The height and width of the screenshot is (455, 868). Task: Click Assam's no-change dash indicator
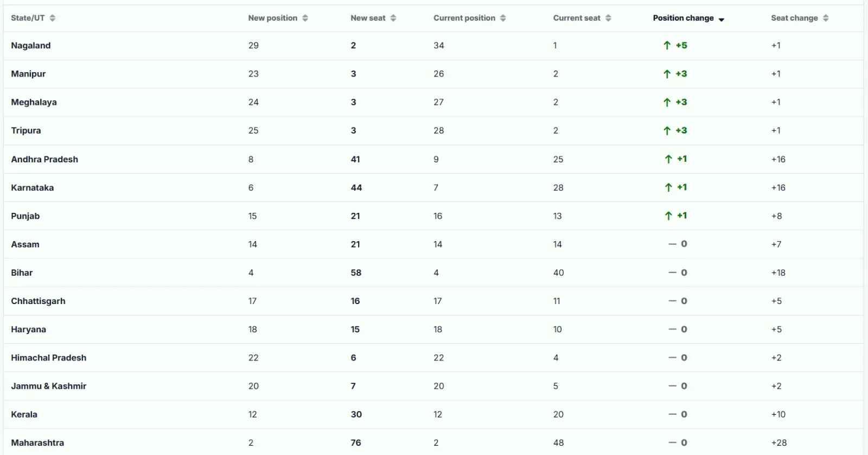coord(673,244)
